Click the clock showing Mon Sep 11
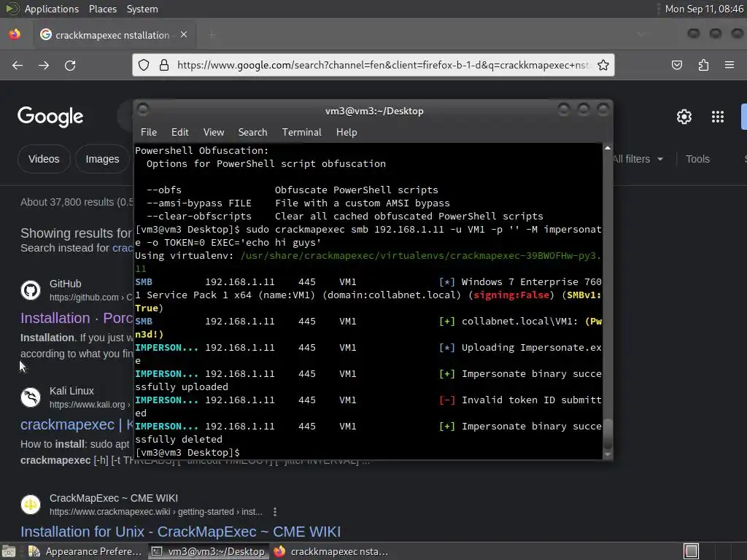The width and height of the screenshot is (747, 560). coord(704,9)
